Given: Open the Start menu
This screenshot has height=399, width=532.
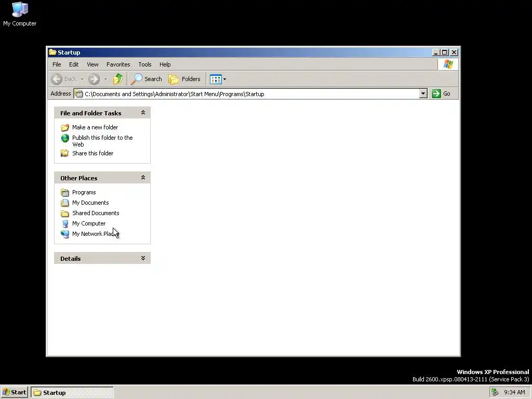Looking at the screenshot, I should coord(14,393).
